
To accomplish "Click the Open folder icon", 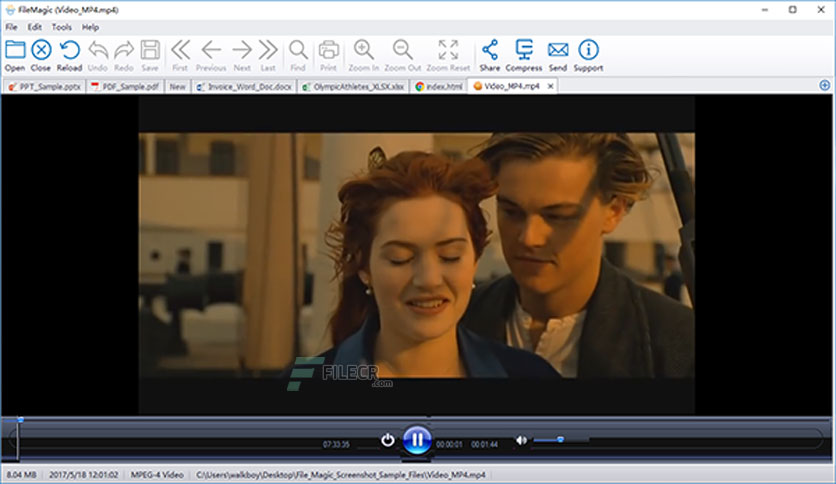I will click(15, 50).
